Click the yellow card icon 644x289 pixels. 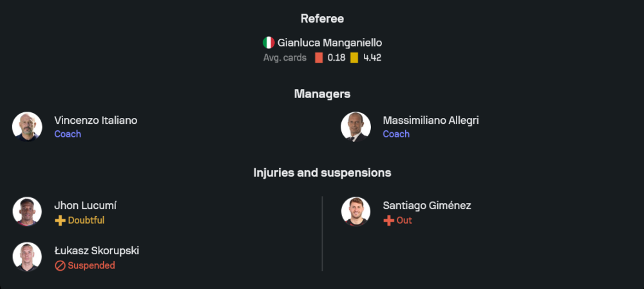point(354,57)
